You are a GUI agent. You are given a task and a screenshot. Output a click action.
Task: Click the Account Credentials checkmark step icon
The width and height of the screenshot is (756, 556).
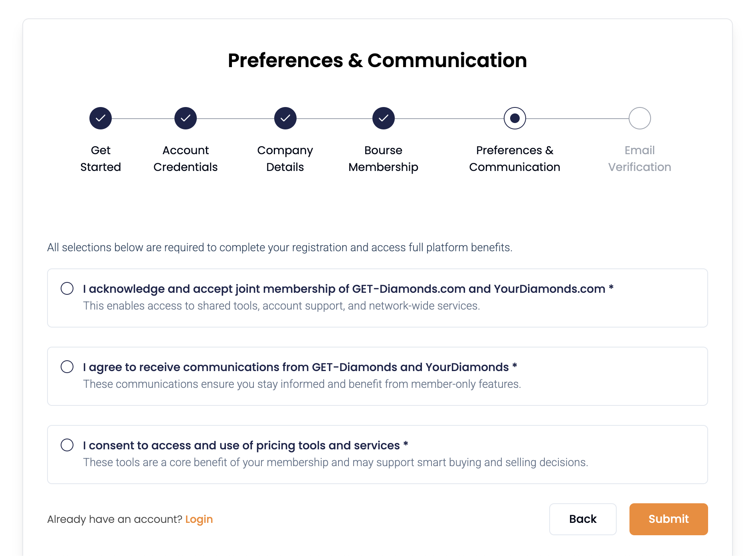point(186,118)
